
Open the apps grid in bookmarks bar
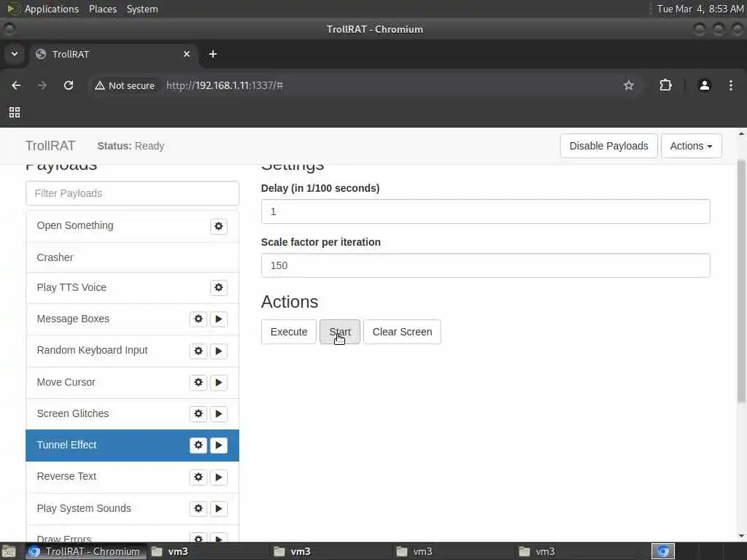click(x=15, y=112)
